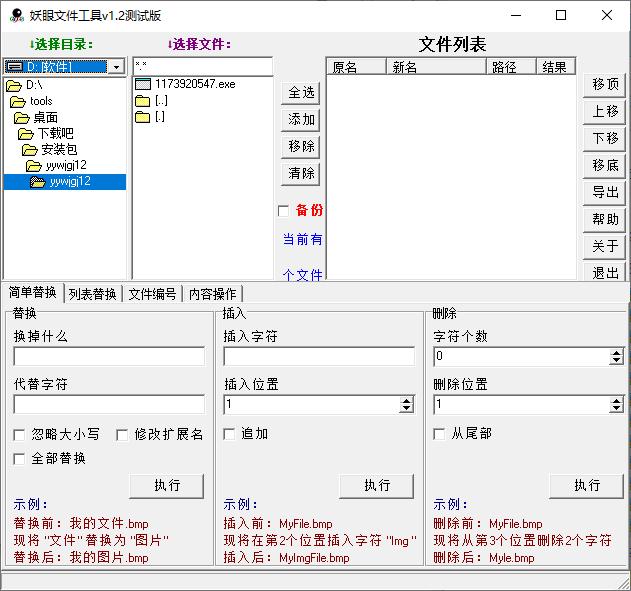Click the folder icon beside [.]
This screenshot has width=631, height=591.
click(142, 117)
